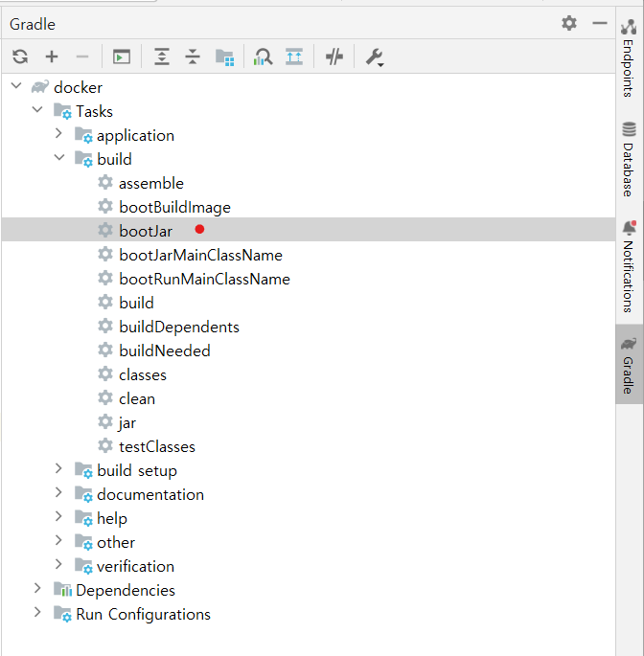Image resolution: width=644 pixels, height=656 pixels.
Task: Expand application task group
Action: 58,133
